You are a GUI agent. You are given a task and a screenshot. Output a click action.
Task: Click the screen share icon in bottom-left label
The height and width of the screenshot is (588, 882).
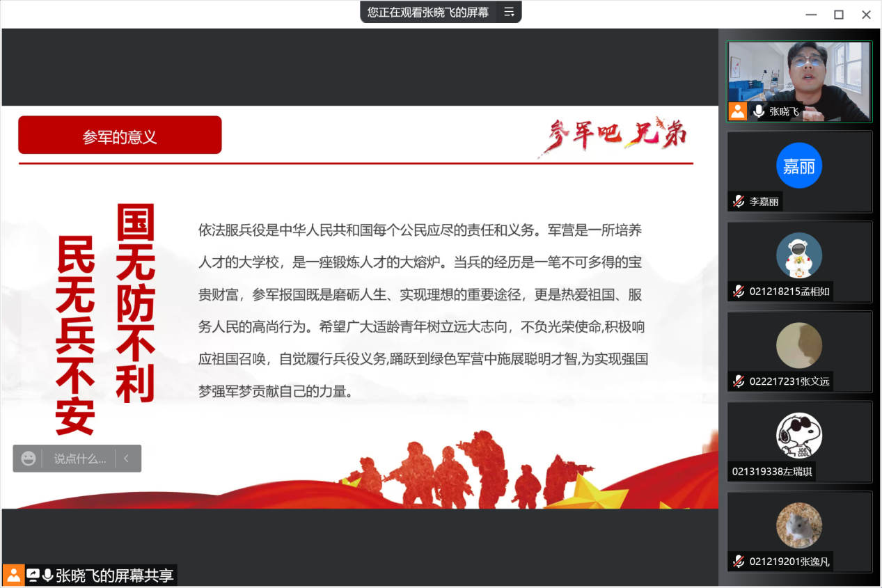(33, 575)
